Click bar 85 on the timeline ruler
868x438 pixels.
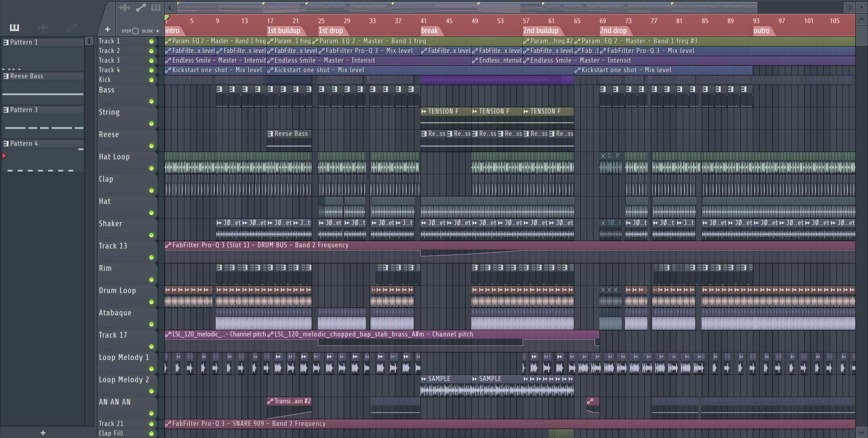click(705, 21)
